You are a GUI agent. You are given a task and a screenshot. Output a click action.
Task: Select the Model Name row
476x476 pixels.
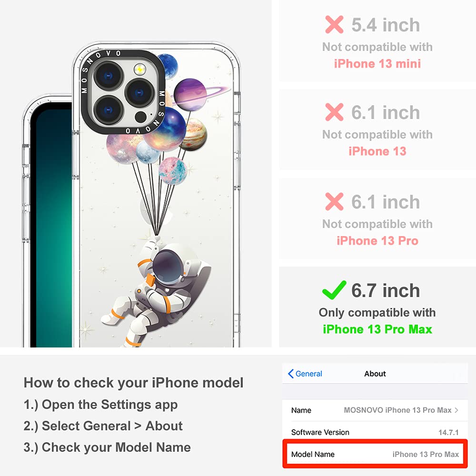375,454
